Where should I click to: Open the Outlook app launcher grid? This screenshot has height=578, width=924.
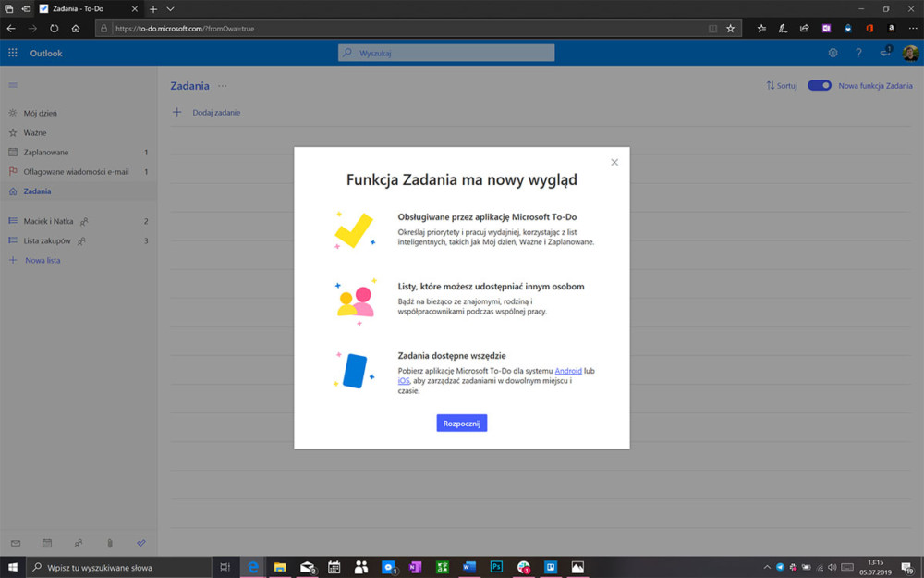(12, 53)
